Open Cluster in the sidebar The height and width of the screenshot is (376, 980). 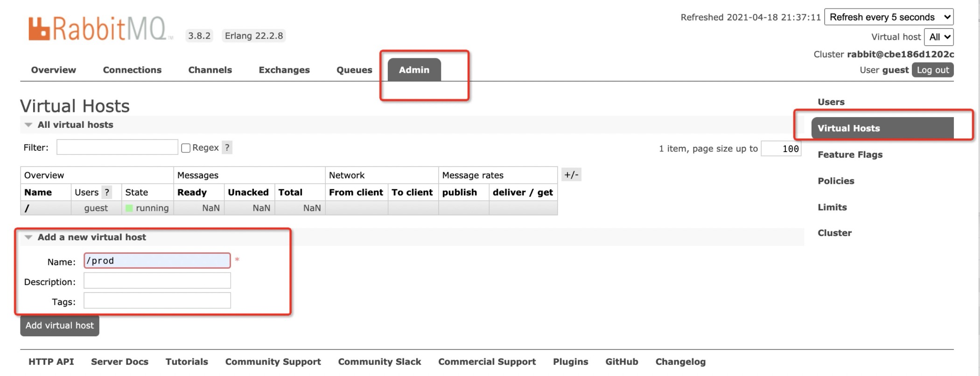click(x=834, y=233)
